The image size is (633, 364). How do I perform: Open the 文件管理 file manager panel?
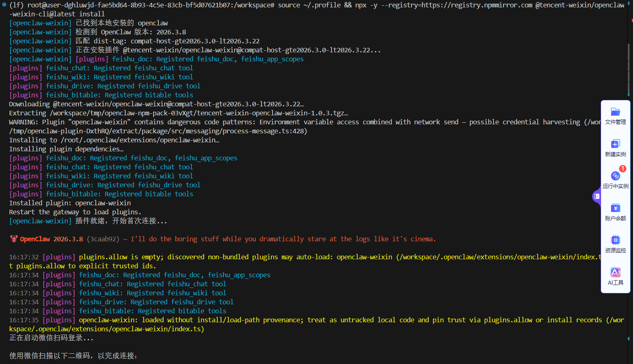tap(615, 116)
